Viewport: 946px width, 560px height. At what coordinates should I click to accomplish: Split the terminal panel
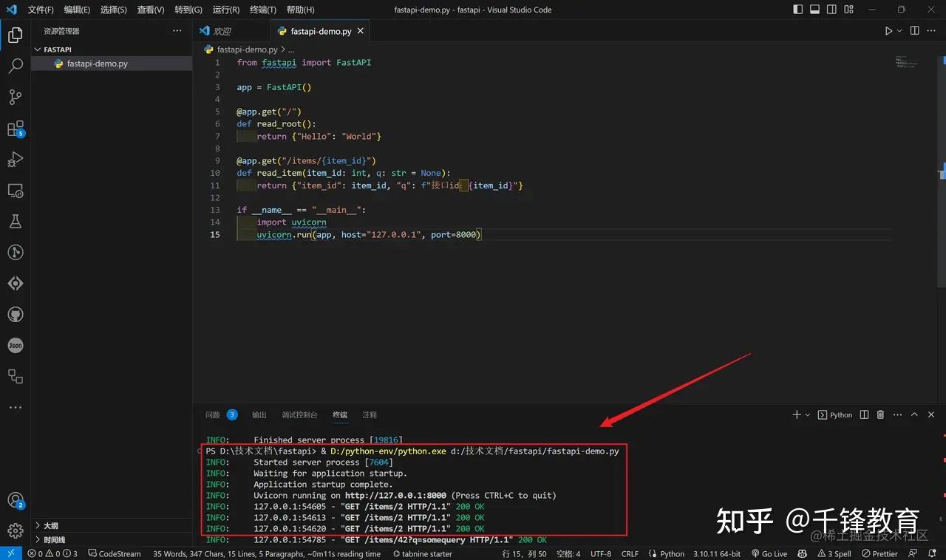(x=863, y=414)
